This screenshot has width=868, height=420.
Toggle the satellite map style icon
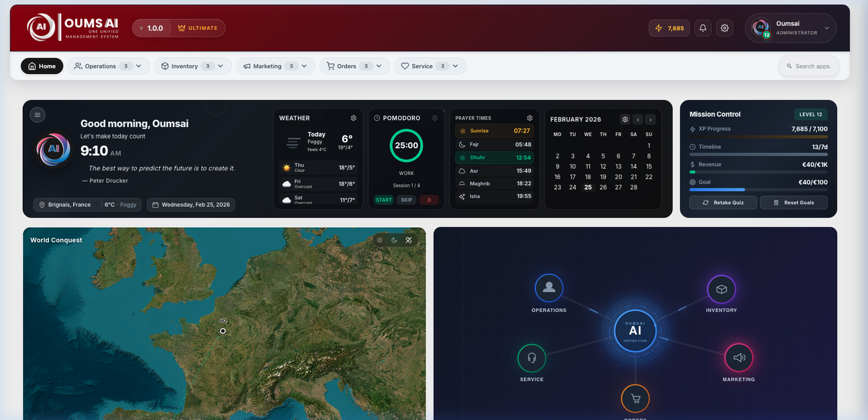click(409, 240)
